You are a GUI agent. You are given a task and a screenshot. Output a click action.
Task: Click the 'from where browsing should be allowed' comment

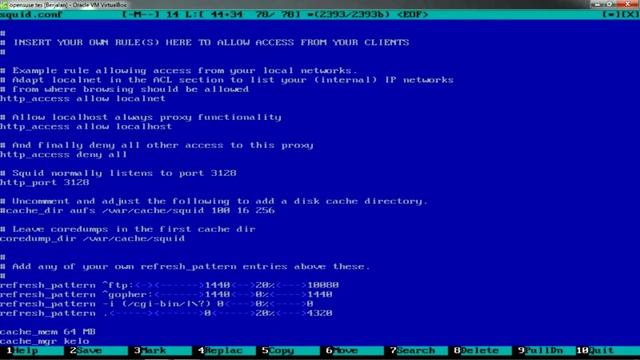point(124,89)
